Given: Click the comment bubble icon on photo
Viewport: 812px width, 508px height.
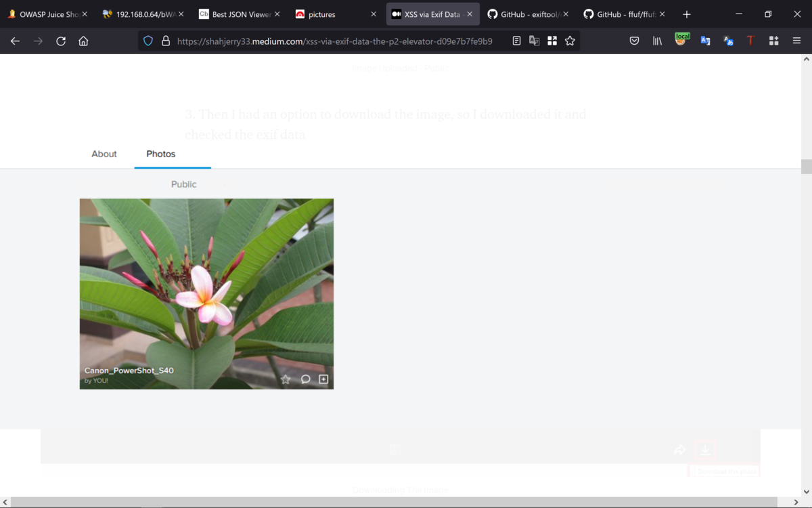Looking at the screenshot, I should click(305, 379).
